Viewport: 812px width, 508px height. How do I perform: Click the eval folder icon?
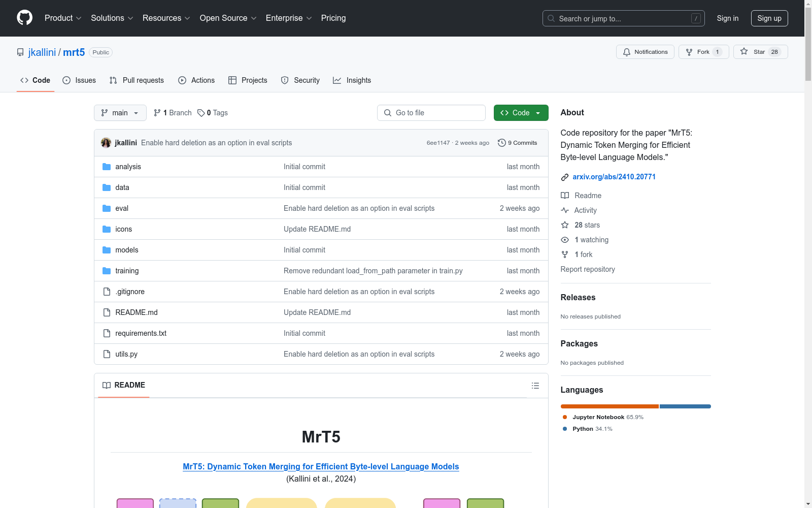tap(107, 208)
